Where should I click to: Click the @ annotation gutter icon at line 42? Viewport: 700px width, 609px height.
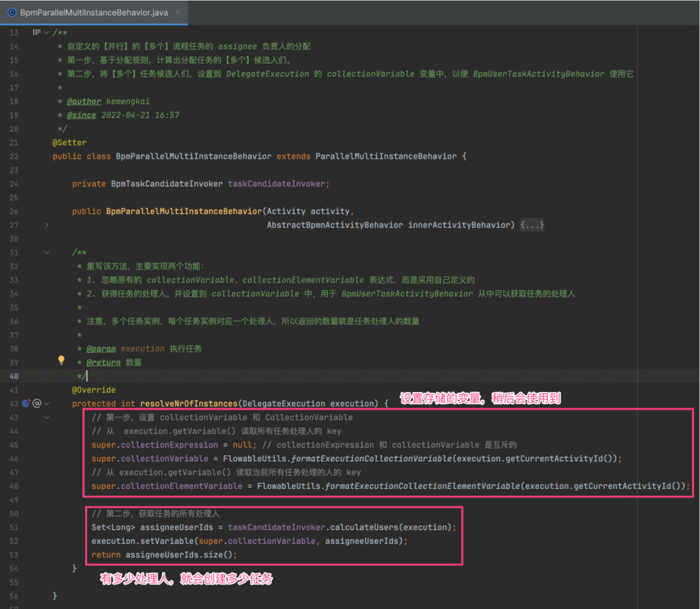point(37,403)
